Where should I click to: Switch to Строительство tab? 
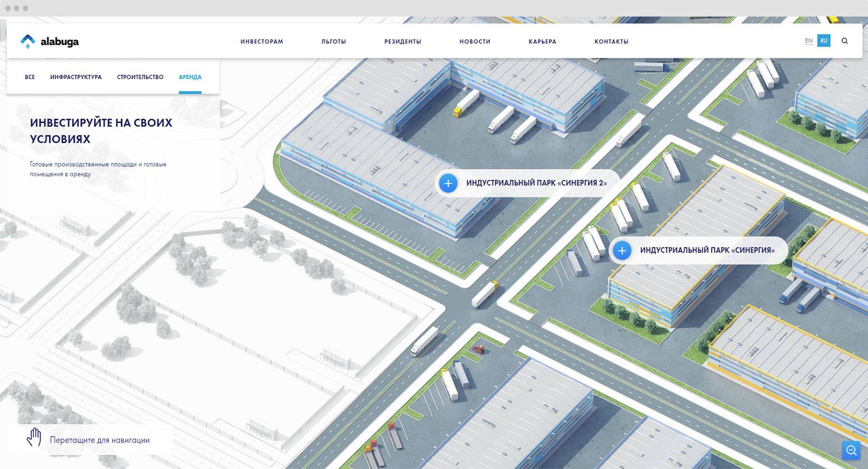tap(140, 77)
